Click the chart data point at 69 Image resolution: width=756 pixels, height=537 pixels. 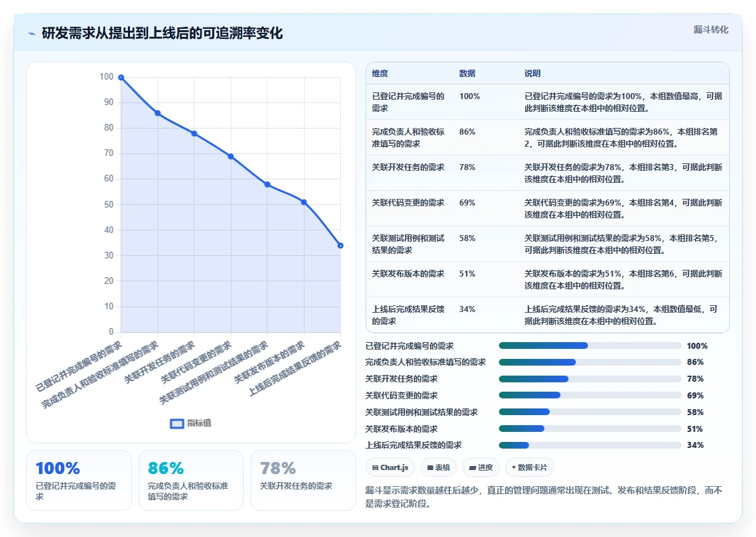tap(231, 157)
